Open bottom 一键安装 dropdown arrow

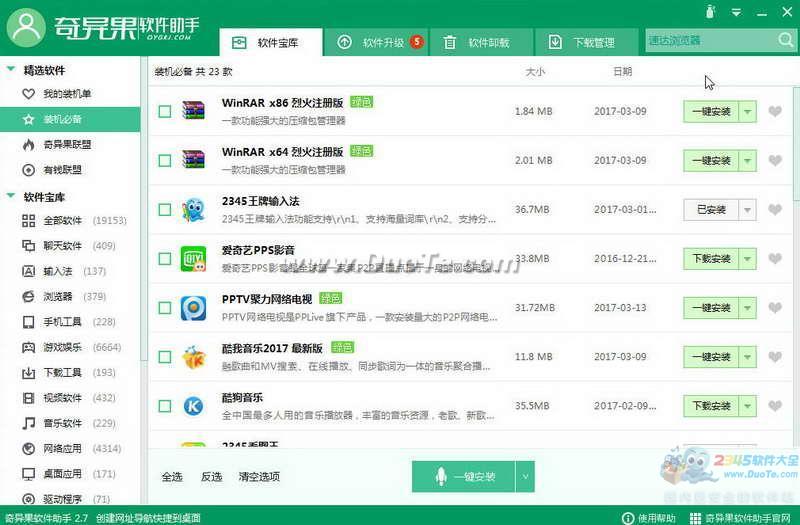click(525, 477)
